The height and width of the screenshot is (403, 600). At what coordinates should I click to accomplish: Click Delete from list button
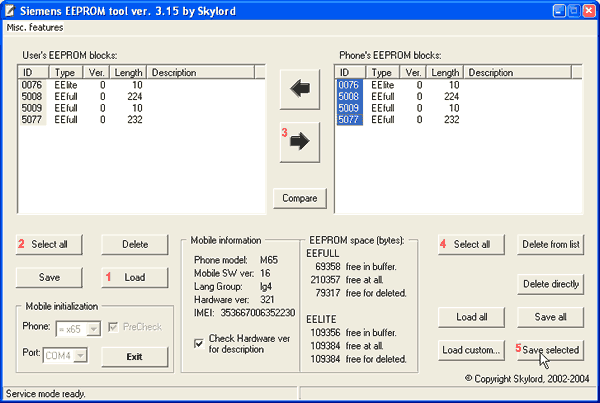551,244
